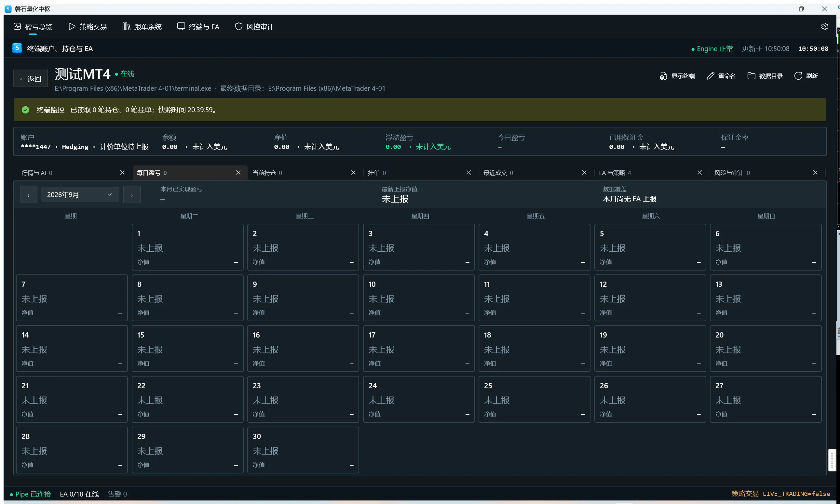Click the blue 5 app logo icon

point(17,48)
